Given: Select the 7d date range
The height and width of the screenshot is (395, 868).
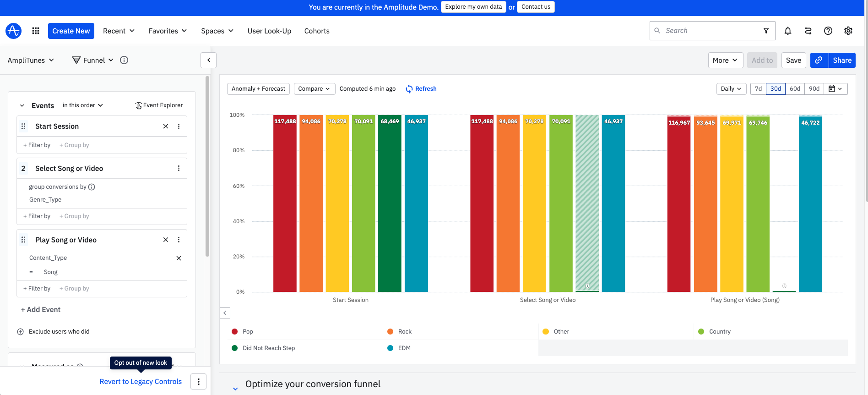Looking at the screenshot, I should (758, 88).
